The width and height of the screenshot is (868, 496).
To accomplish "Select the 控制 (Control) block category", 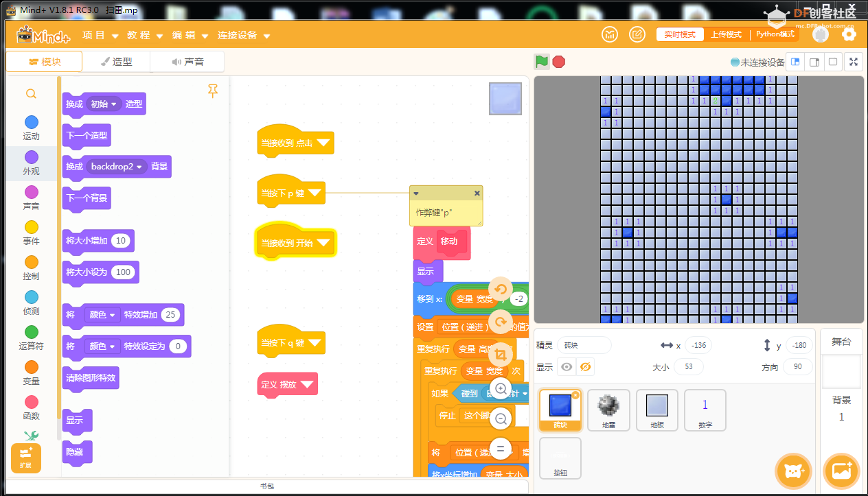I will pos(31,268).
